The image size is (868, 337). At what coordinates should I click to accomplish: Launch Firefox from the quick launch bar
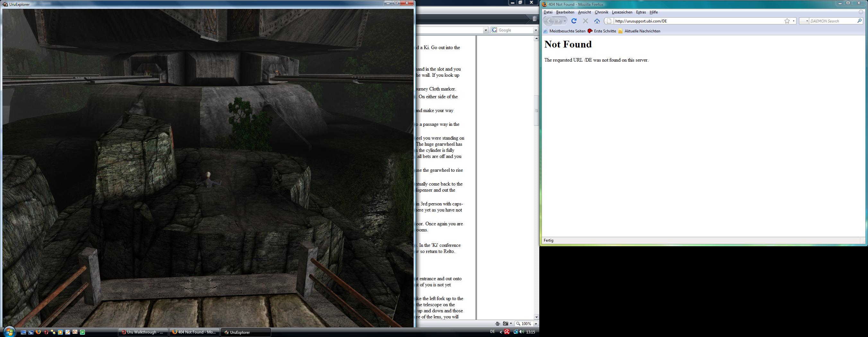38,332
